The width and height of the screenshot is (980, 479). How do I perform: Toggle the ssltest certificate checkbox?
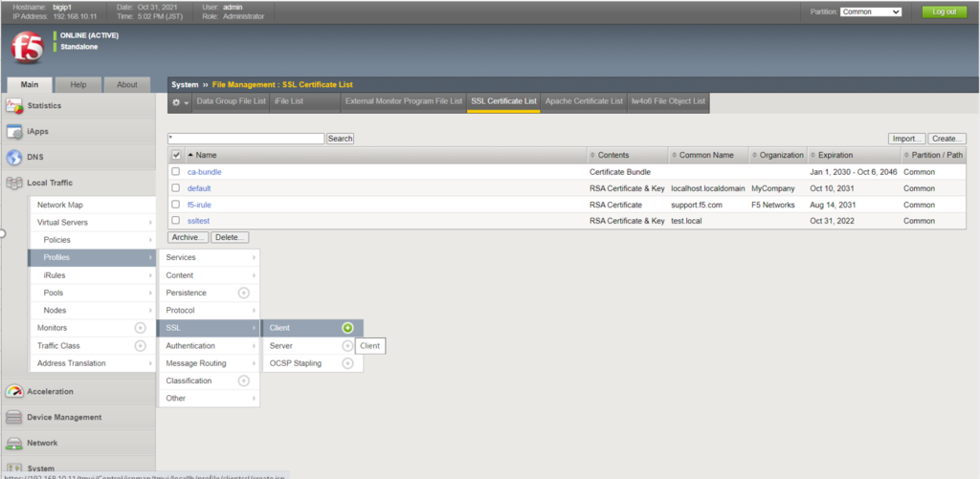click(x=175, y=221)
